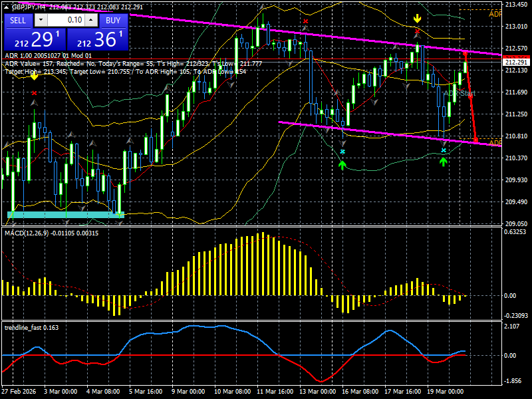This screenshot has width=532, height=399.
Task: Select the cyan X marker under 16 Mar low
Action: pyautogui.click(x=342, y=152)
